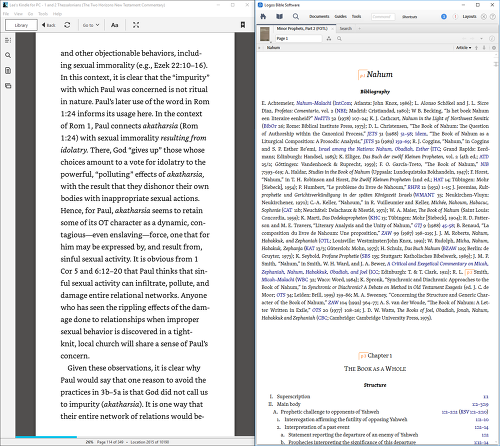
Task: Bookmark this Kindle page
Action: [243, 25]
